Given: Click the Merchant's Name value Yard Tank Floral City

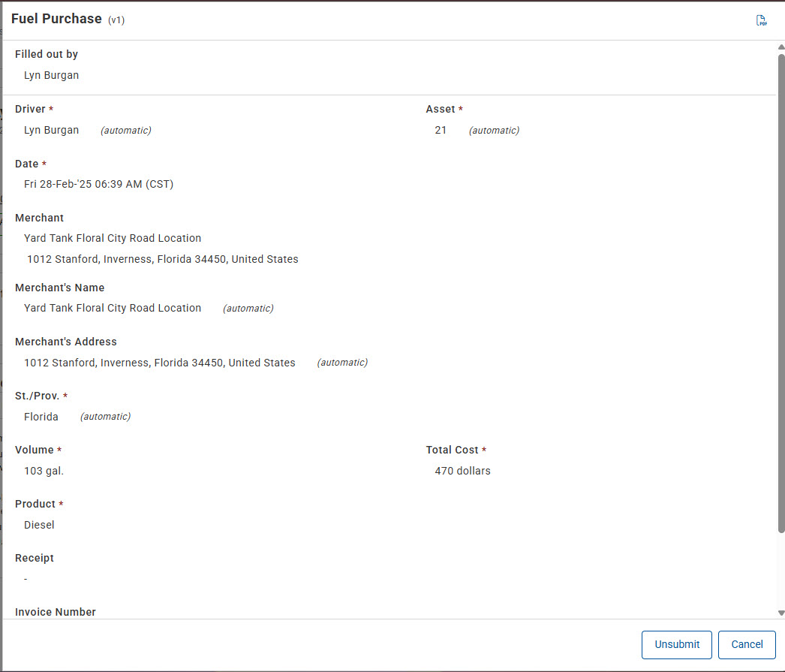Looking at the screenshot, I should point(113,308).
